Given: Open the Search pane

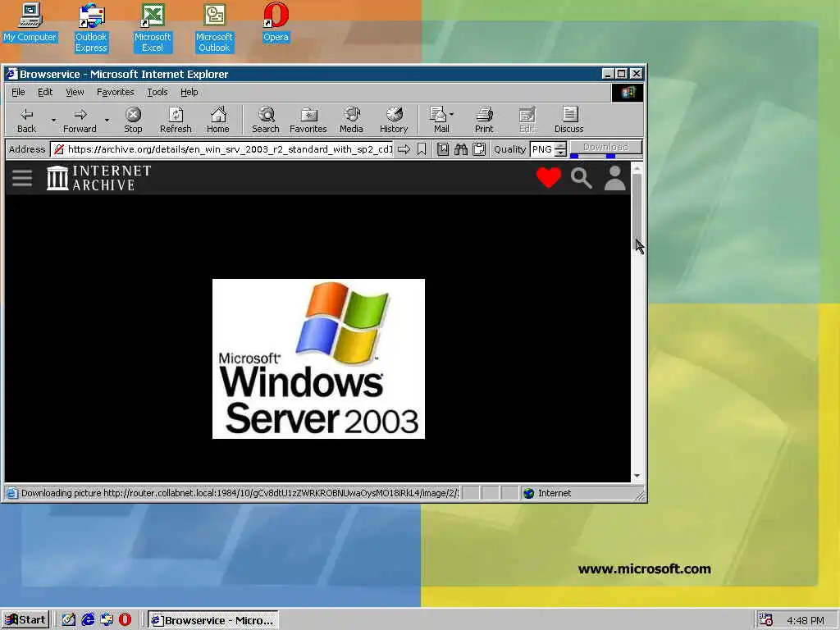Looking at the screenshot, I should (x=266, y=120).
